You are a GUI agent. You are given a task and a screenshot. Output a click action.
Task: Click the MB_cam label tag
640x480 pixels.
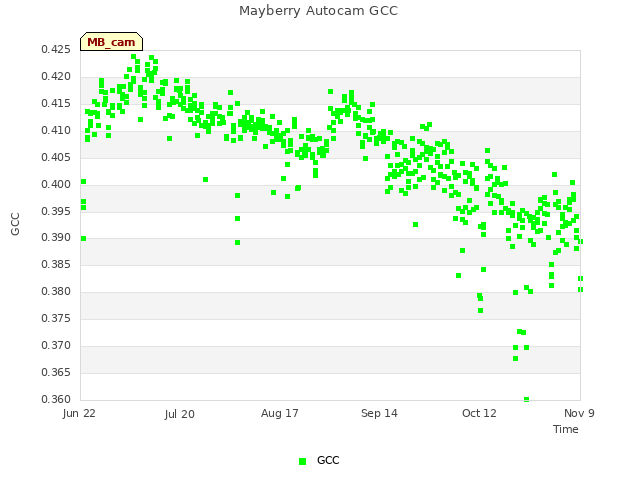111,42
